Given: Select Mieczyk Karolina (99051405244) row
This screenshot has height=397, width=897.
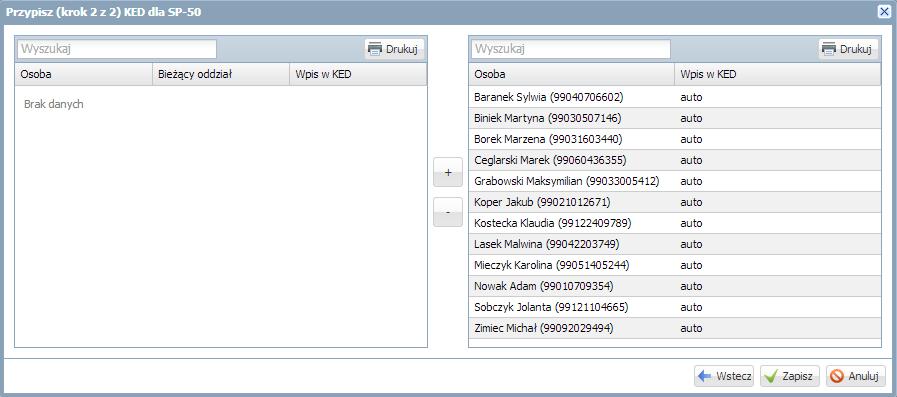Looking at the screenshot, I should (x=675, y=265).
